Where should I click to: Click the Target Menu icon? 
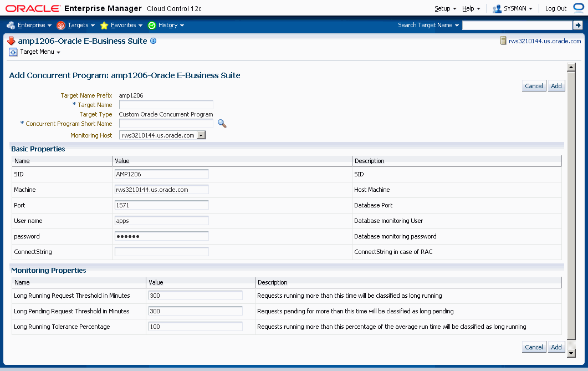pyautogui.click(x=13, y=52)
